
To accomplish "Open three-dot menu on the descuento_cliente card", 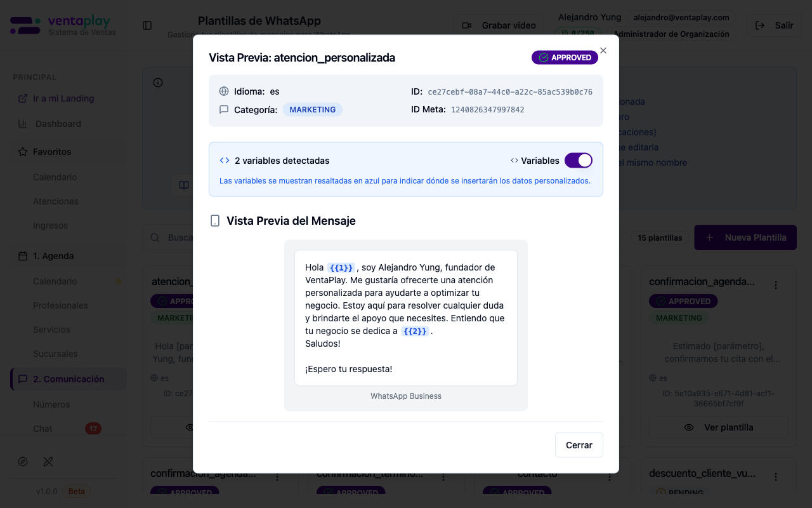I will click(776, 477).
